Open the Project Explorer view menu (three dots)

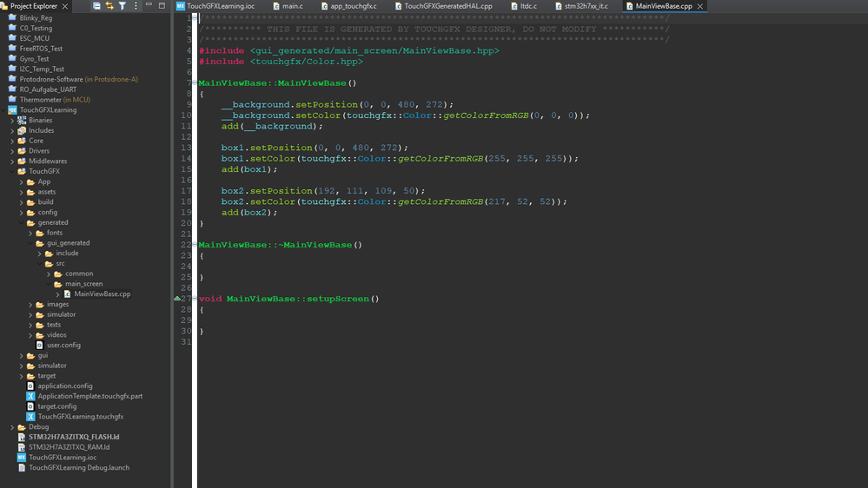click(x=134, y=6)
